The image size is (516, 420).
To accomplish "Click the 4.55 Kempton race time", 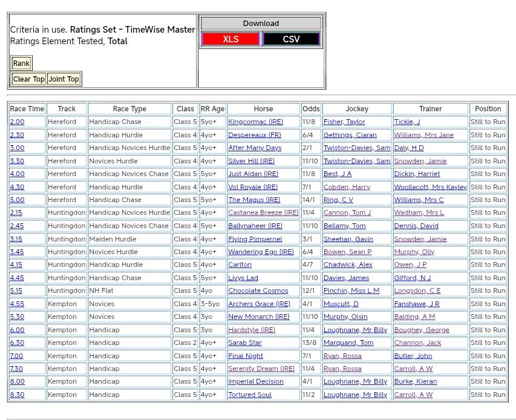I will pyautogui.click(x=17, y=304).
